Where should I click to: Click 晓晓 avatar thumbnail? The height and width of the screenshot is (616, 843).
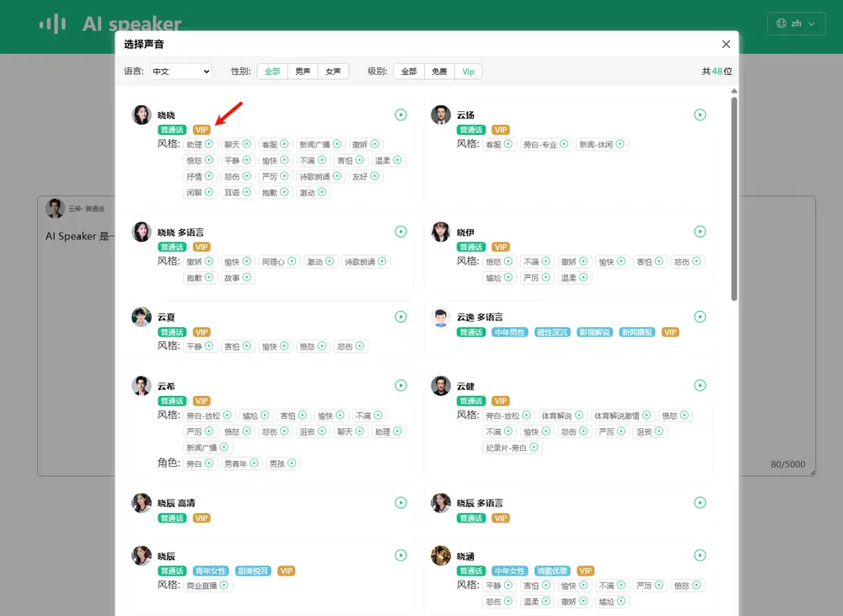142,115
